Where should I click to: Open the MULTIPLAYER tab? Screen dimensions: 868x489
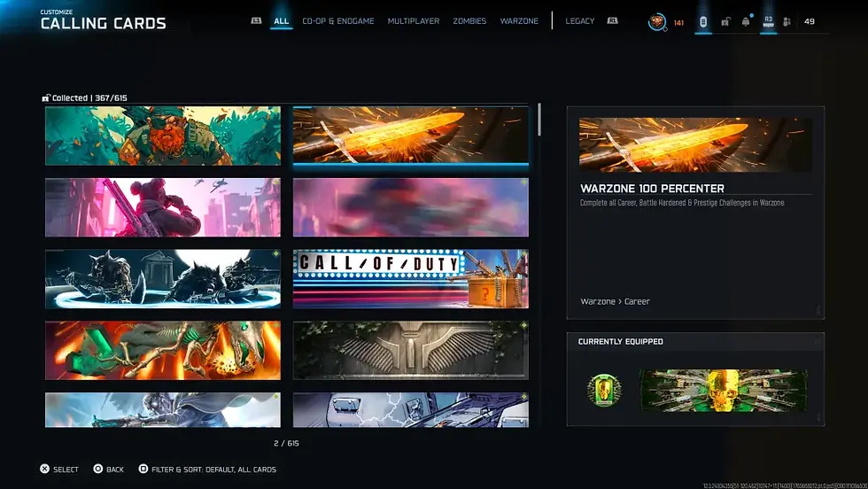[414, 21]
